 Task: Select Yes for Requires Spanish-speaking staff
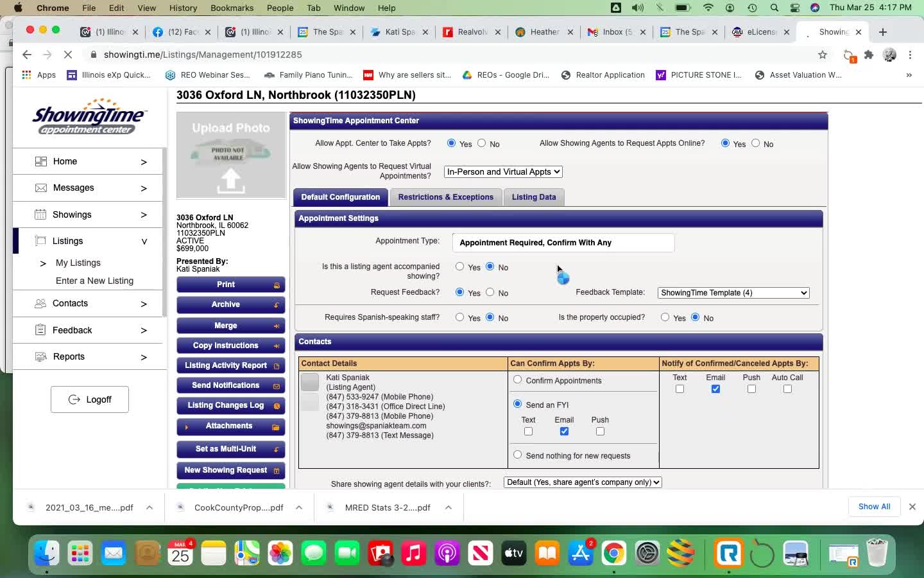[x=459, y=317]
